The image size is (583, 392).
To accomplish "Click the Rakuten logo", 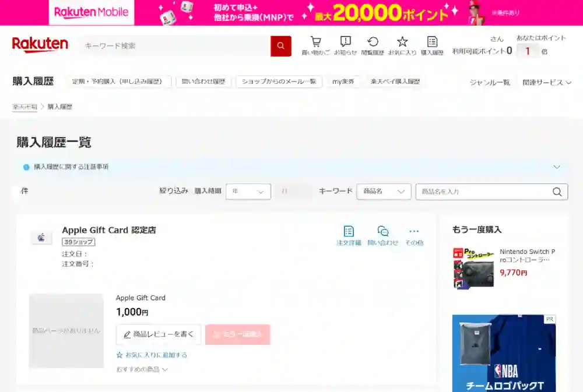I will [40, 45].
